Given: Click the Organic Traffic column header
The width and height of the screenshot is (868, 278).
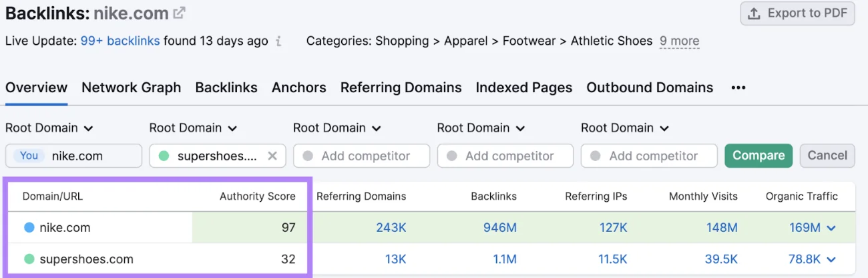Looking at the screenshot, I should (802, 196).
